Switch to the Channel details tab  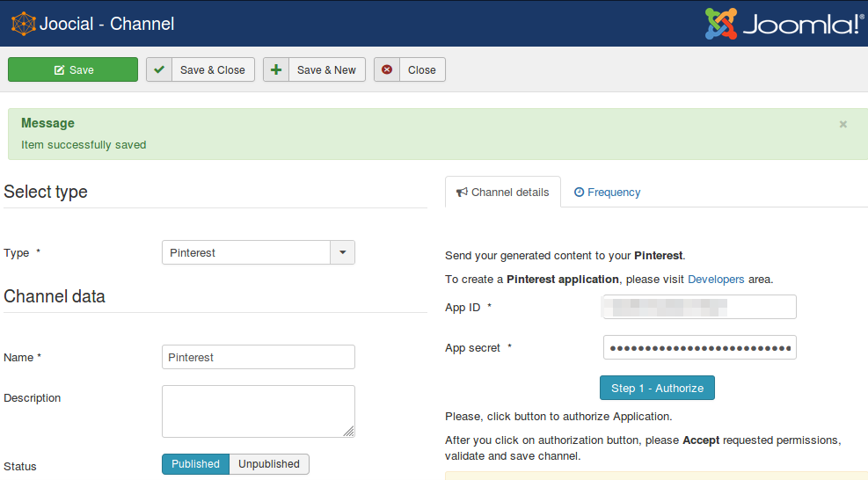(x=503, y=193)
